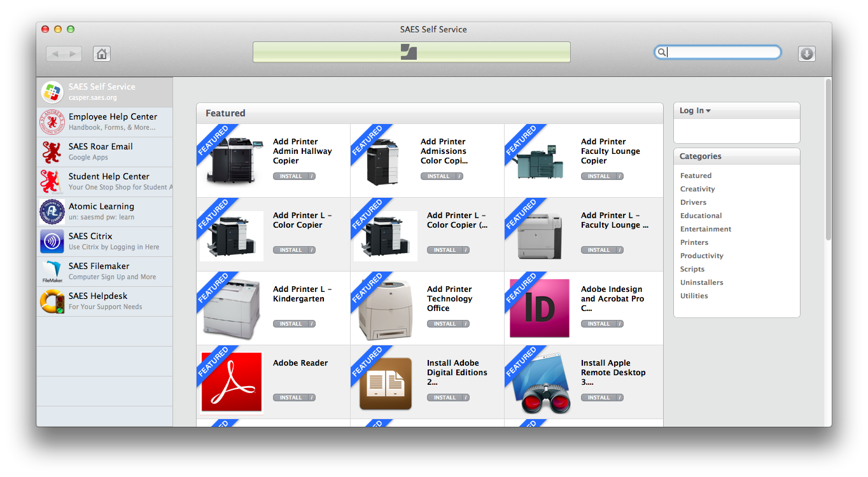
Task: Select the Utilities category
Action: [694, 296]
